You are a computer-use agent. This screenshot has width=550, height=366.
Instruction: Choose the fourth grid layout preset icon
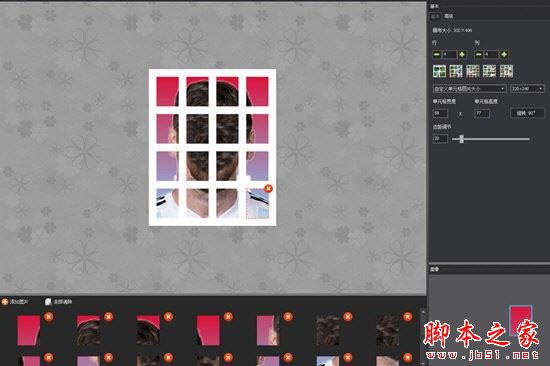tap(489, 71)
